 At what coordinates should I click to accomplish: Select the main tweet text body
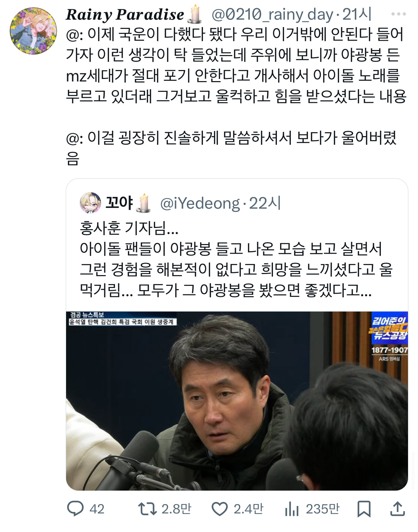pyautogui.click(x=236, y=96)
